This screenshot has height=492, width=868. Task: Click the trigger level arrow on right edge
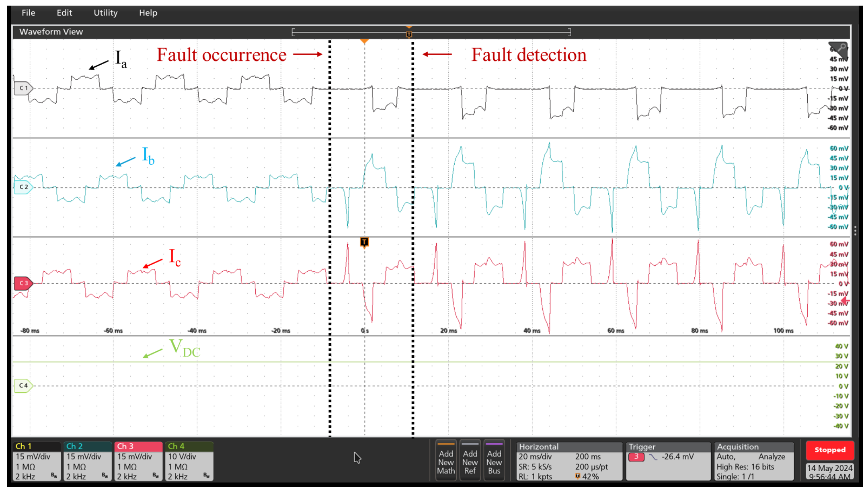[845, 300]
